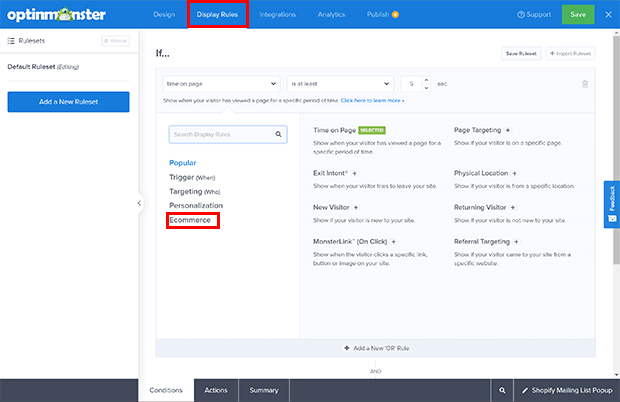Screen dimensions: 620x402
Task: Select Default Ruleset in sidebar
Action: click(x=43, y=67)
